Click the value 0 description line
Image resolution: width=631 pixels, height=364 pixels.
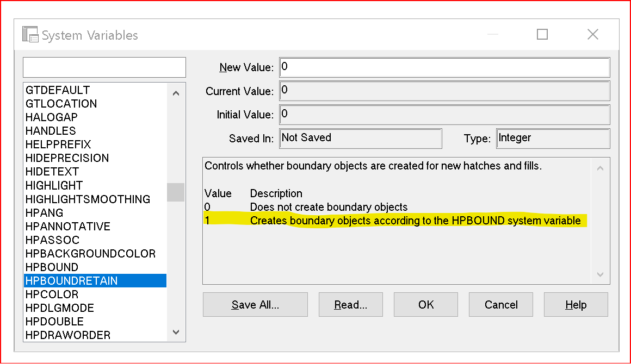(x=306, y=207)
